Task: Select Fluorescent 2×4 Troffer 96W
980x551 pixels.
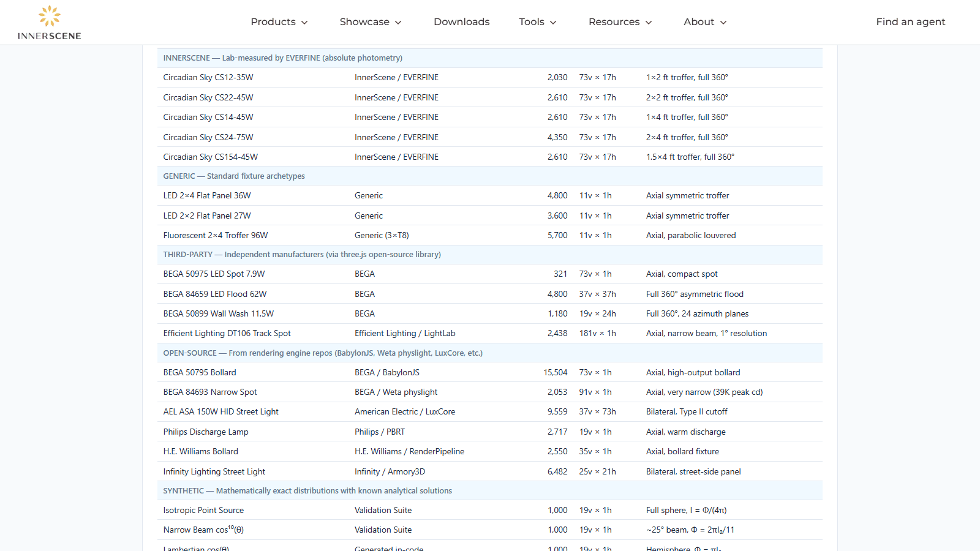Action: pyautogui.click(x=216, y=235)
